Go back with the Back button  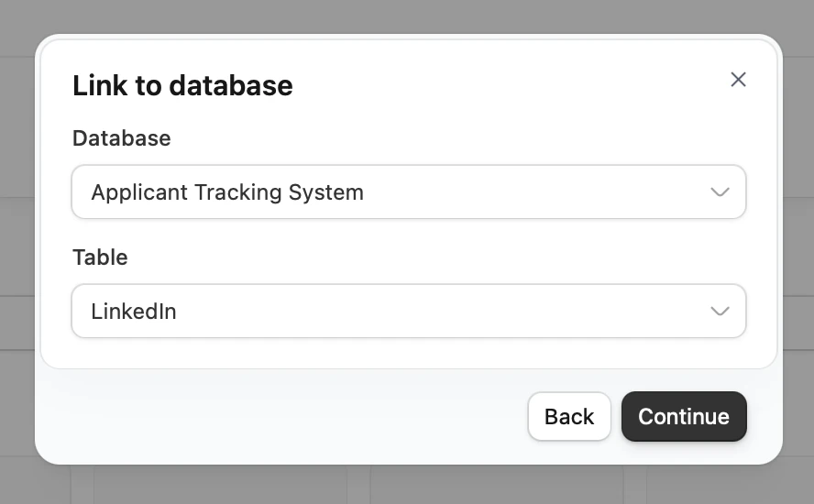coord(569,417)
